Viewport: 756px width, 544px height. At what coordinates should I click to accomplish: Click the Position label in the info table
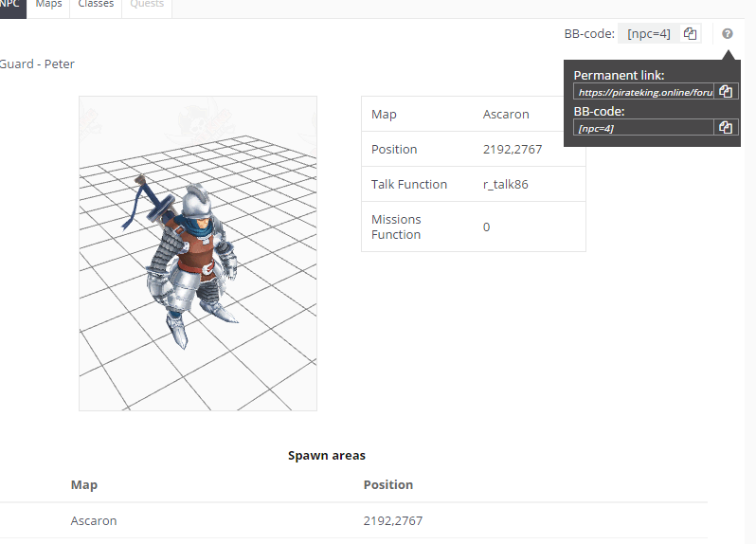pos(394,150)
